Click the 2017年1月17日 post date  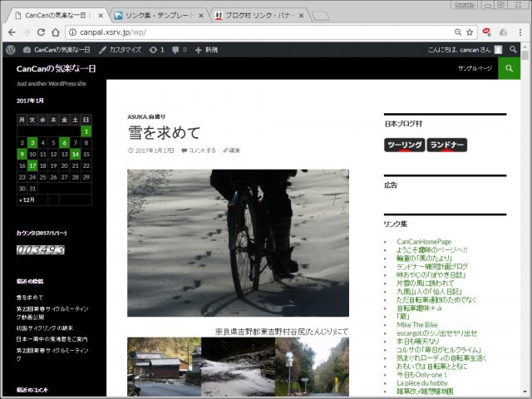(155, 150)
